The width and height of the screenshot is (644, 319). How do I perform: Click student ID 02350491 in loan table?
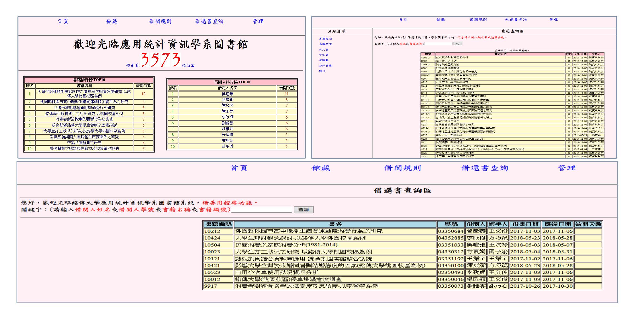tap(451, 273)
